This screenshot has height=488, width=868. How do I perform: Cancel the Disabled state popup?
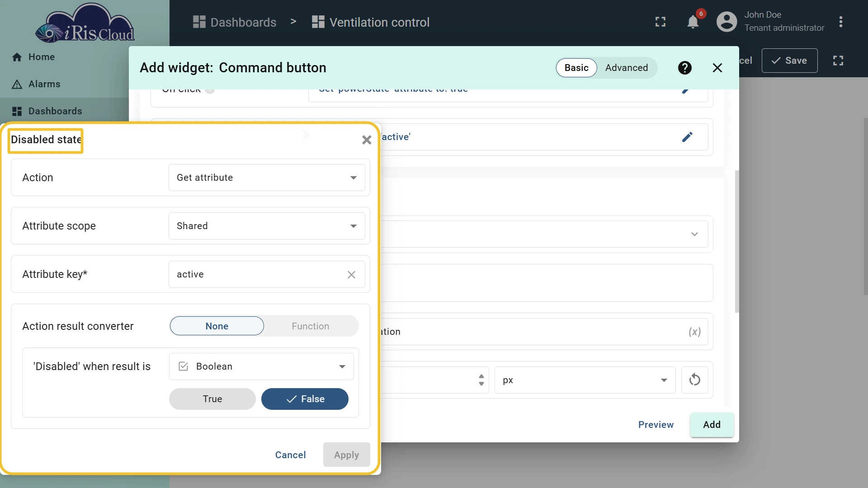290,455
